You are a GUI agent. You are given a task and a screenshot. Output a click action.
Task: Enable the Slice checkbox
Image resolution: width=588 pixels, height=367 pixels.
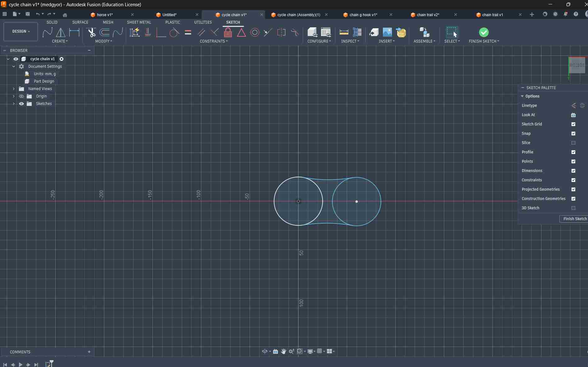(573, 143)
